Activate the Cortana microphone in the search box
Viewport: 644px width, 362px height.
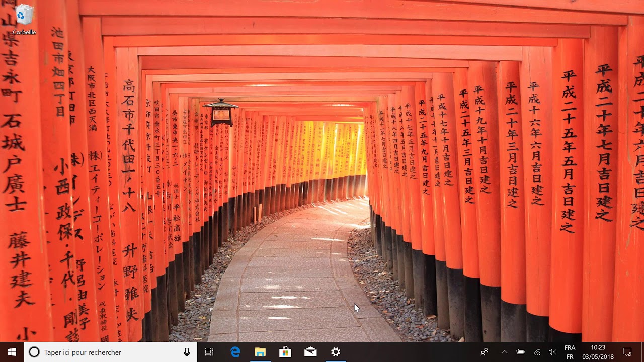(x=187, y=352)
